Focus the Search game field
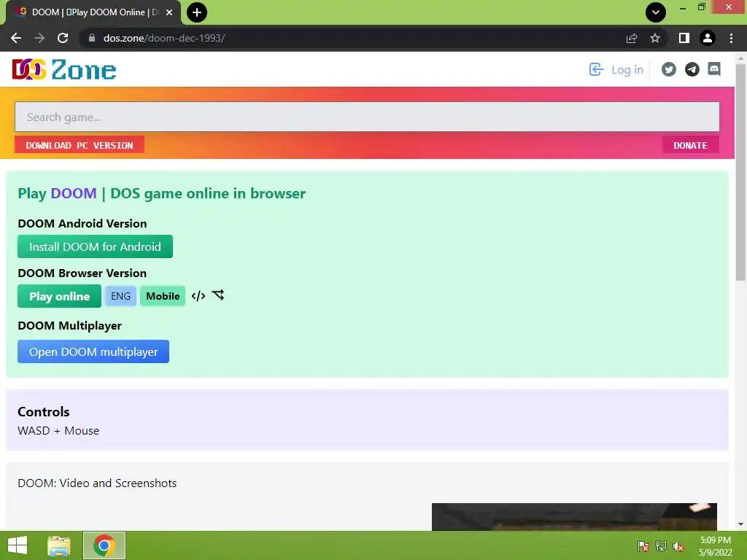This screenshot has height=560, width=747. click(x=367, y=117)
